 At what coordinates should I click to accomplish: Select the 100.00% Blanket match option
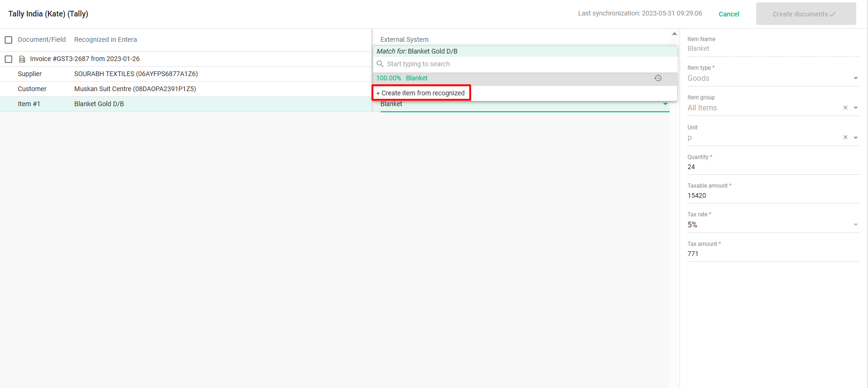525,78
